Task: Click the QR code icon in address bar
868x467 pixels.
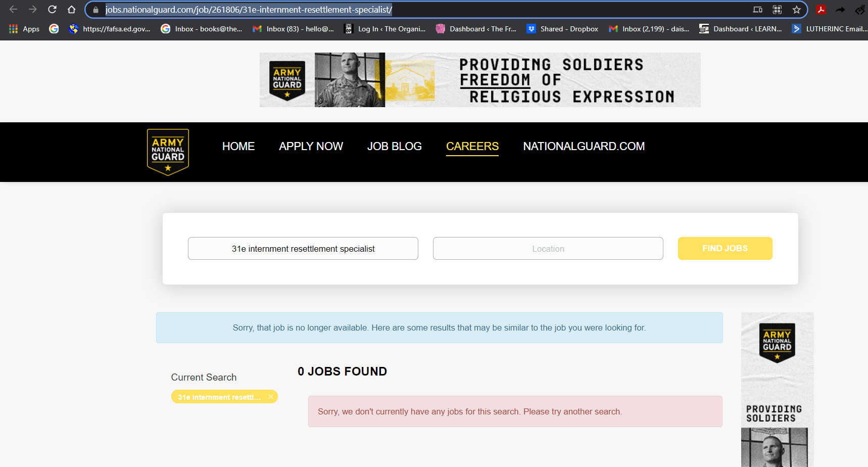Action: [777, 10]
